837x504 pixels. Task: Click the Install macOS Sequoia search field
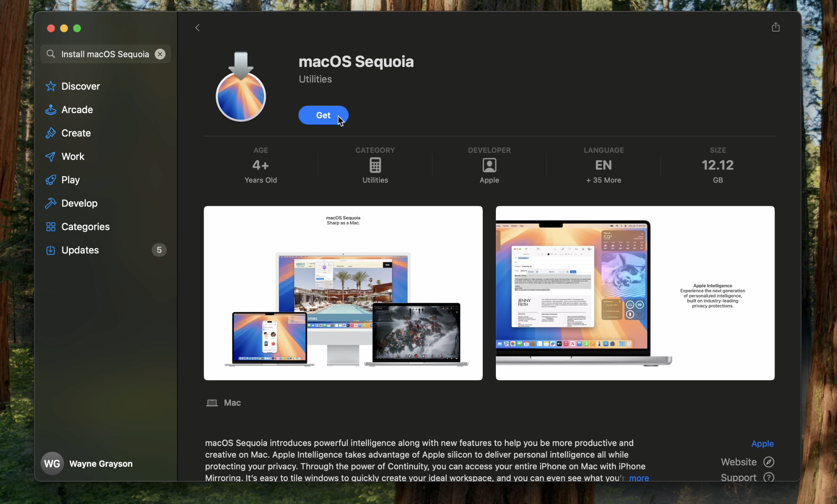105,54
